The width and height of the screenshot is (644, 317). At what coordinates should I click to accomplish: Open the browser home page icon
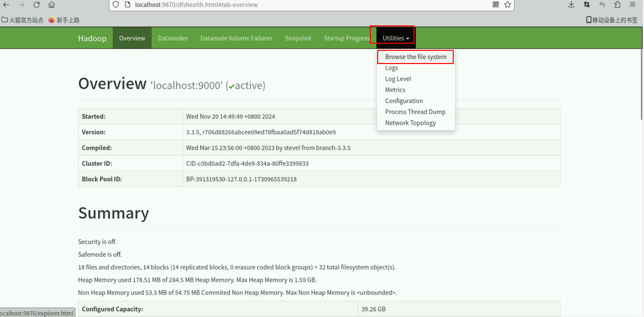[51, 5]
